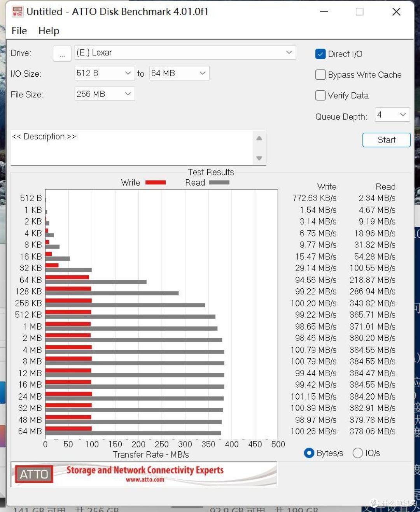Click the Test Results heading
The image size is (420, 512).
(x=211, y=172)
